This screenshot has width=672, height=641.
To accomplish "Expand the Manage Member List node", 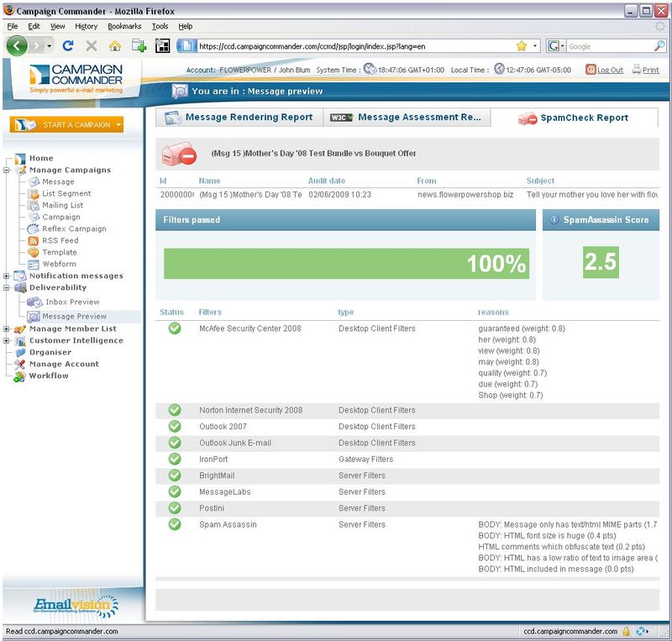I will coord(7,328).
